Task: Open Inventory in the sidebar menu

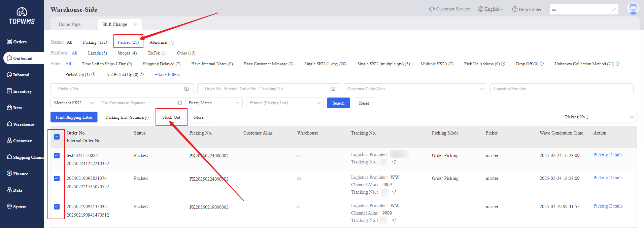Action: point(22,91)
